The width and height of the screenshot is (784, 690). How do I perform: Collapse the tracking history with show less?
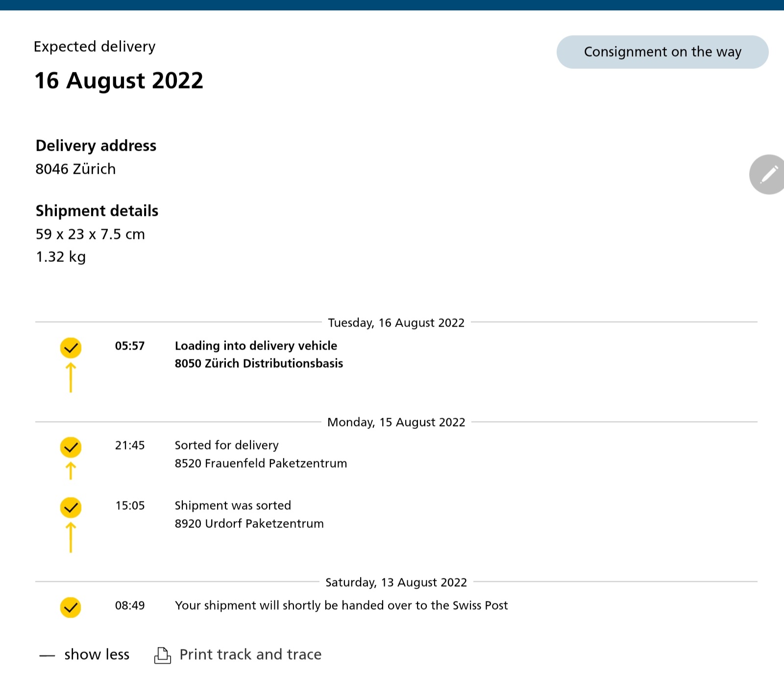pos(97,655)
